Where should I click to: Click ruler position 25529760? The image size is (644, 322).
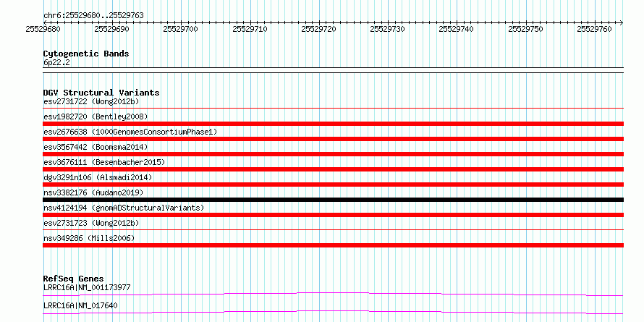click(x=594, y=29)
